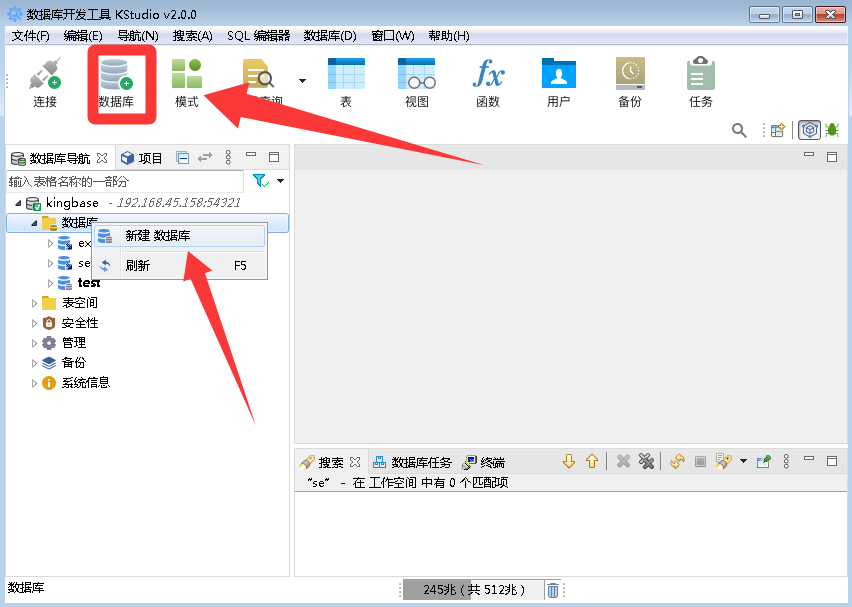The image size is (852, 607).
Task: Close the 数据库导航 tab X
Action: pos(102,158)
